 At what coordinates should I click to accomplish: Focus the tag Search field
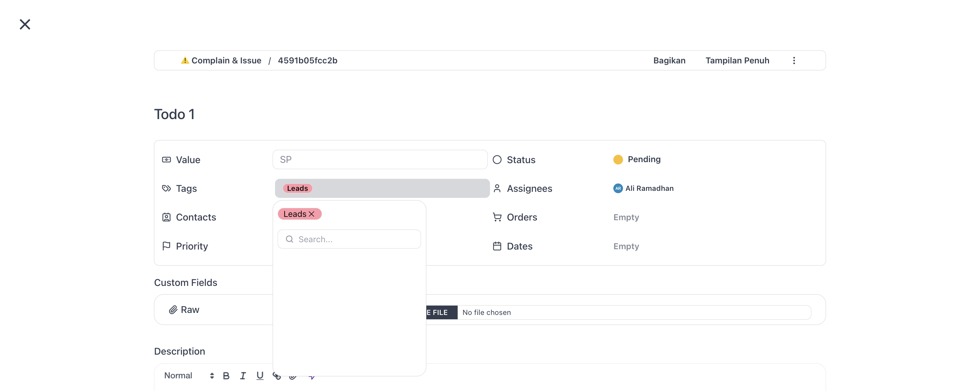tap(349, 239)
